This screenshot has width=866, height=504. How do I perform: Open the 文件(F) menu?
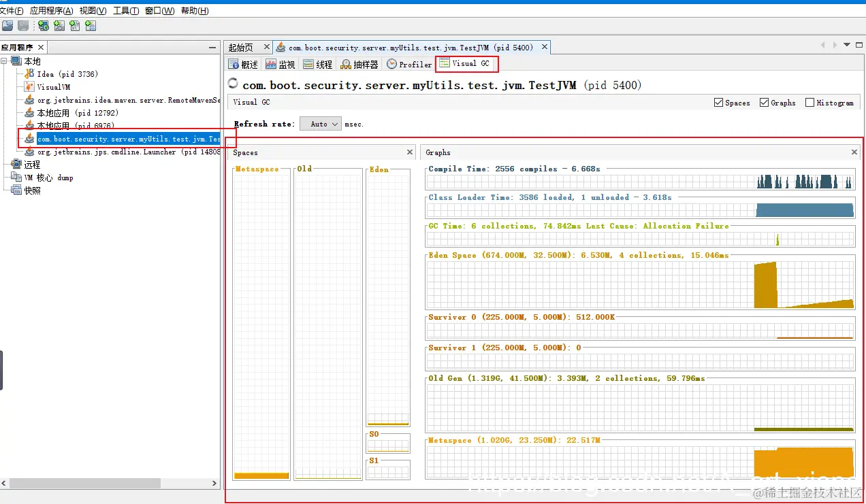click(x=11, y=11)
